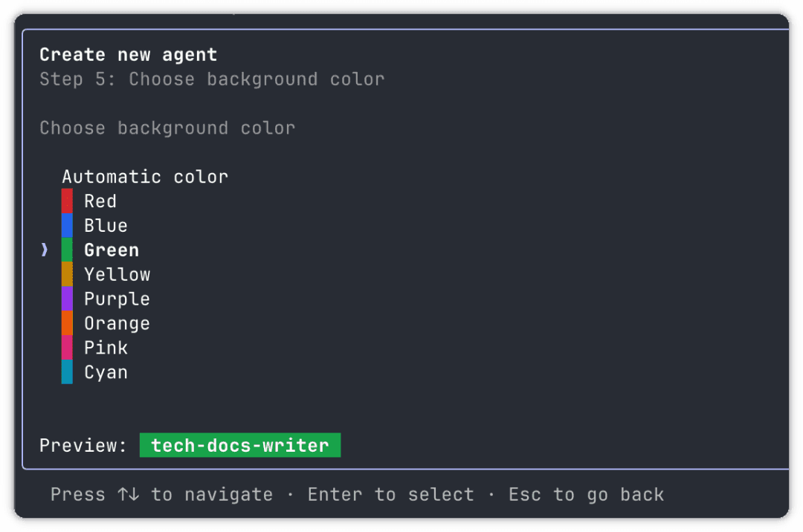Choose the Red menu option
The height and width of the screenshot is (532, 803).
(100, 201)
